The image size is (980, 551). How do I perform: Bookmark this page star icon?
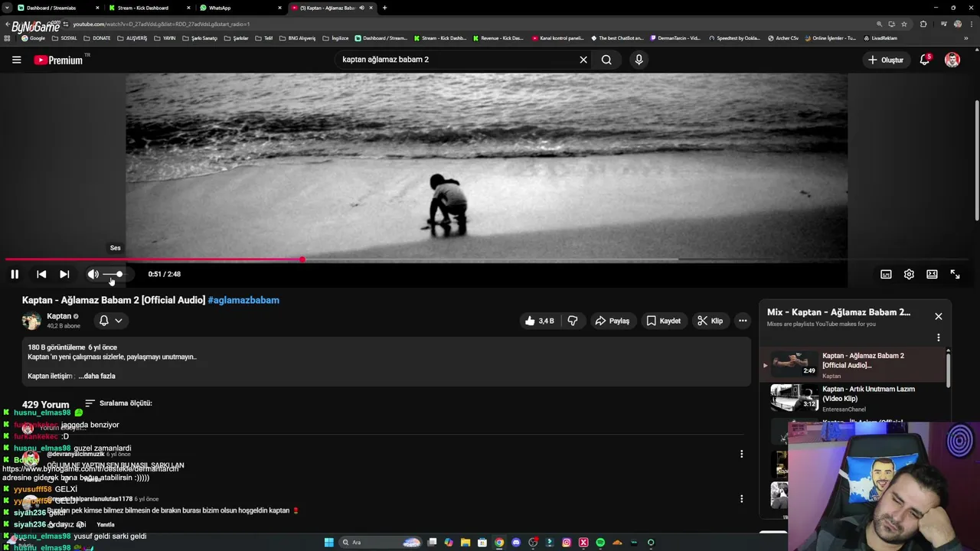pos(904,24)
